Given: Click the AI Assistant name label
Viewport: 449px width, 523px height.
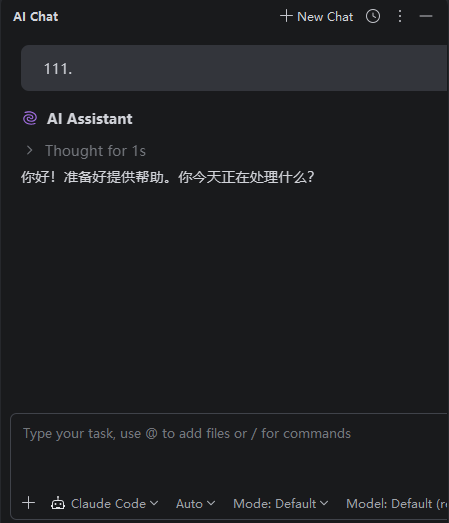Looking at the screenshot, I should coord(89,119).
